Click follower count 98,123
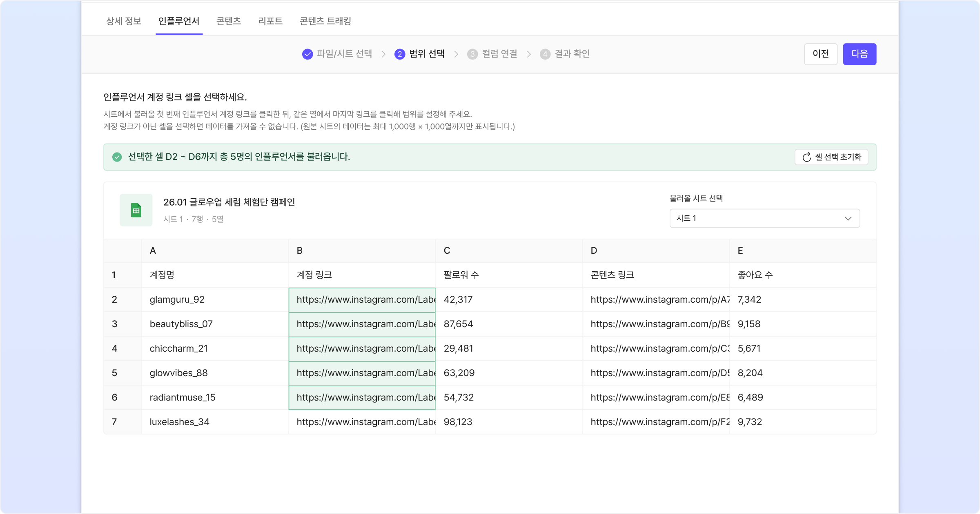 click(509, 422)
